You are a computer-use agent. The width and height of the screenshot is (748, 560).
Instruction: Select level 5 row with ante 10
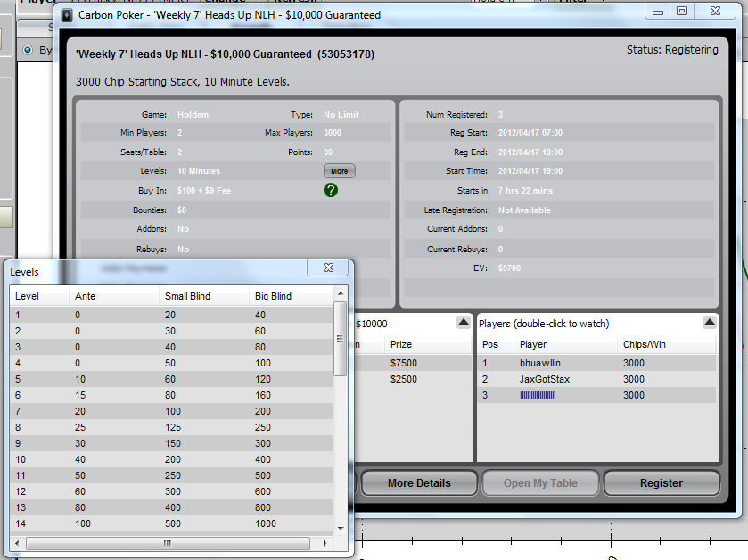click(x=171, y=379)
